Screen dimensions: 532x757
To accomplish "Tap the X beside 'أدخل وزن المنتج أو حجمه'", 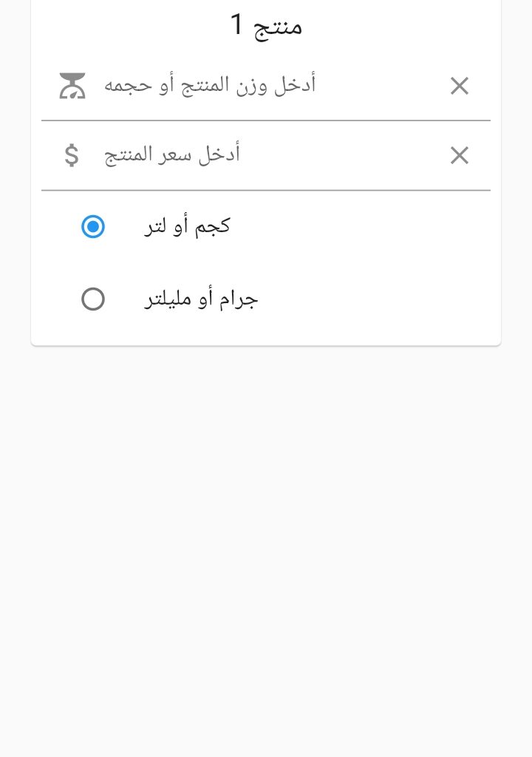I will [460, 86].
